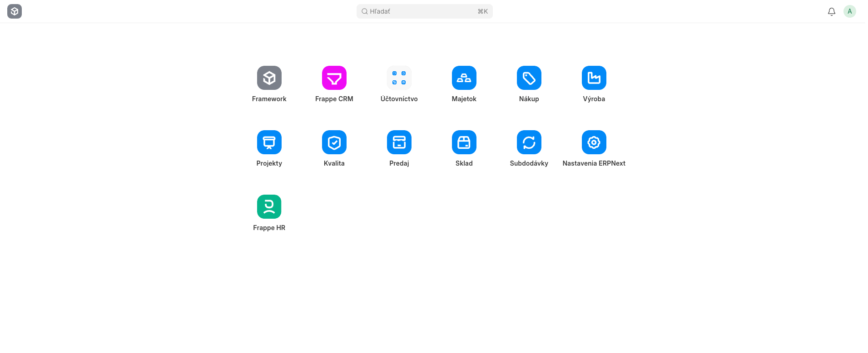The width and height of the screenshot is (868, 353).
Task: Open the Majetok module icon
Action: point(464,78)
